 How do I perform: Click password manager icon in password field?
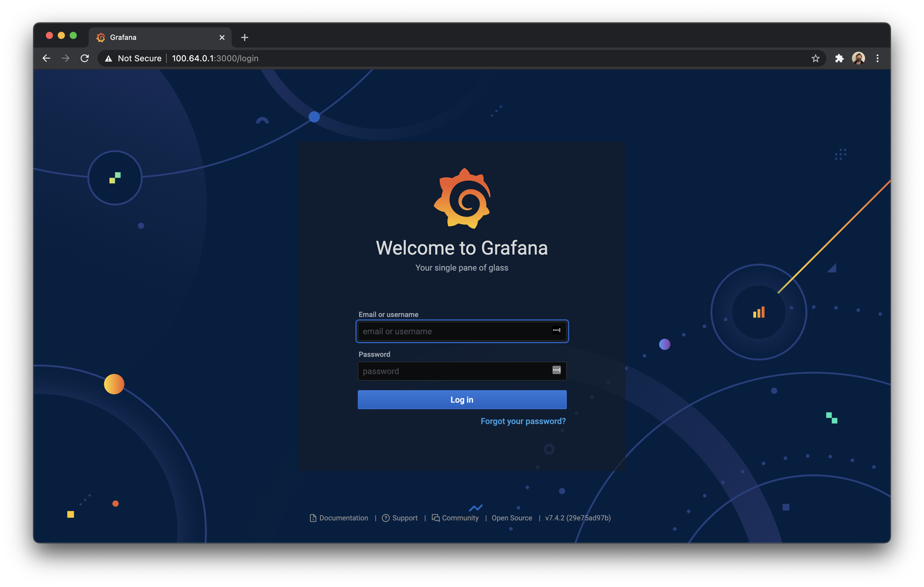click(556, 370)
